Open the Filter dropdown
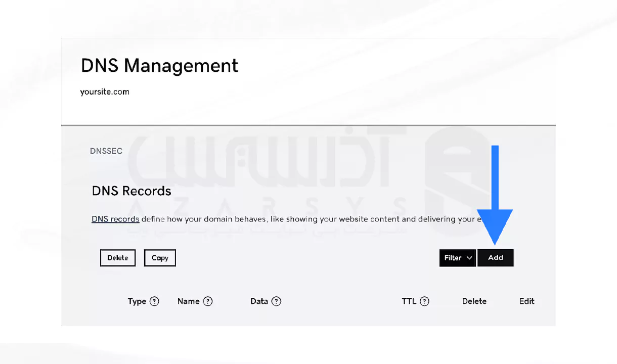The image size is (617, 364). (457, 258)
